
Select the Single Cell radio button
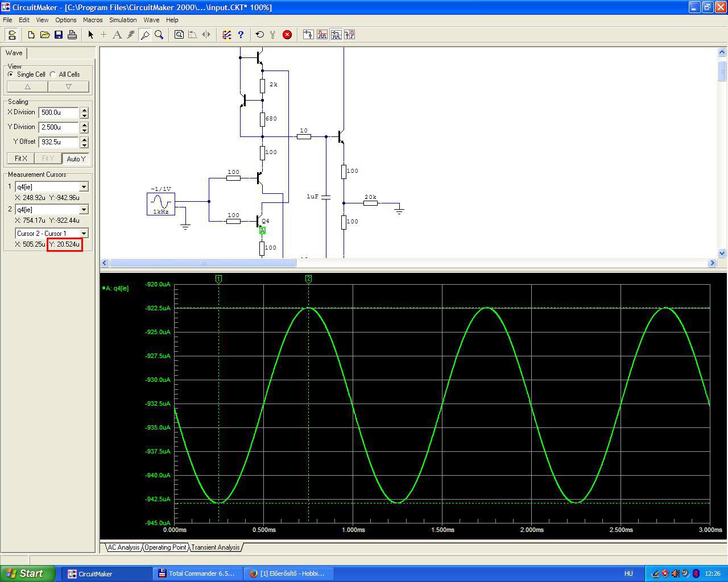click(x=11, y=74)
